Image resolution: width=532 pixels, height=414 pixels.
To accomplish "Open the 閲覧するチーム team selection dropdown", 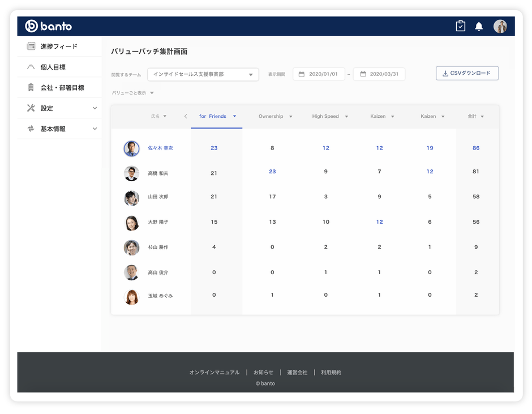I will tap(202, 74).
